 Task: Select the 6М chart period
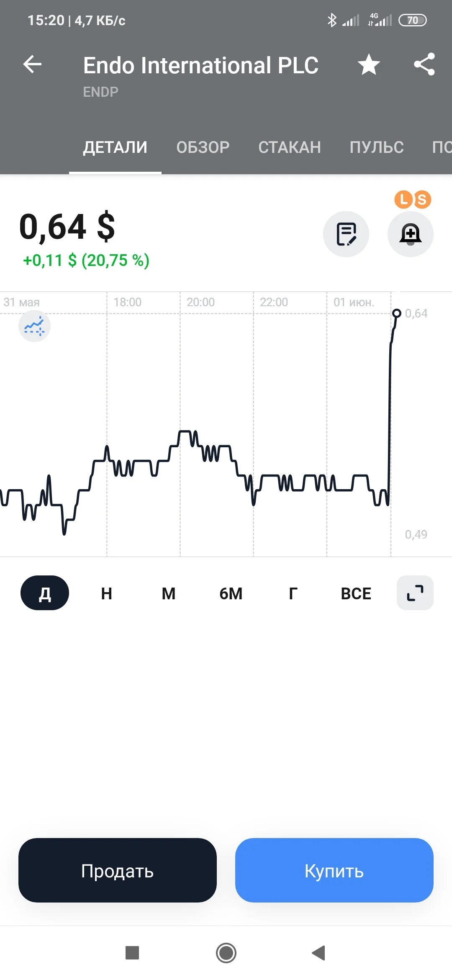pyautogui.click(x=231, y=593)
